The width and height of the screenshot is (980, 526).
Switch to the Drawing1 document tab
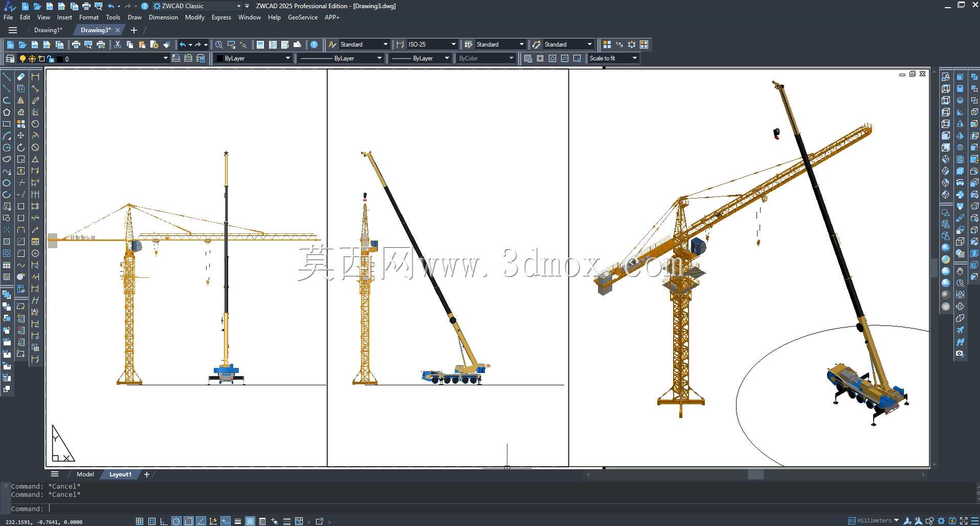[x=48, y=30]
